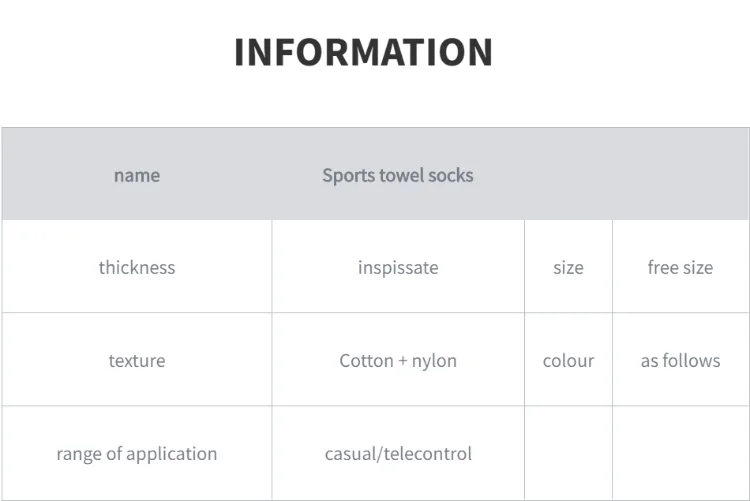Click the empty grey header area right of 'Sports towel socks'
The height and width of the screenshot is (501, 750).
637,174
